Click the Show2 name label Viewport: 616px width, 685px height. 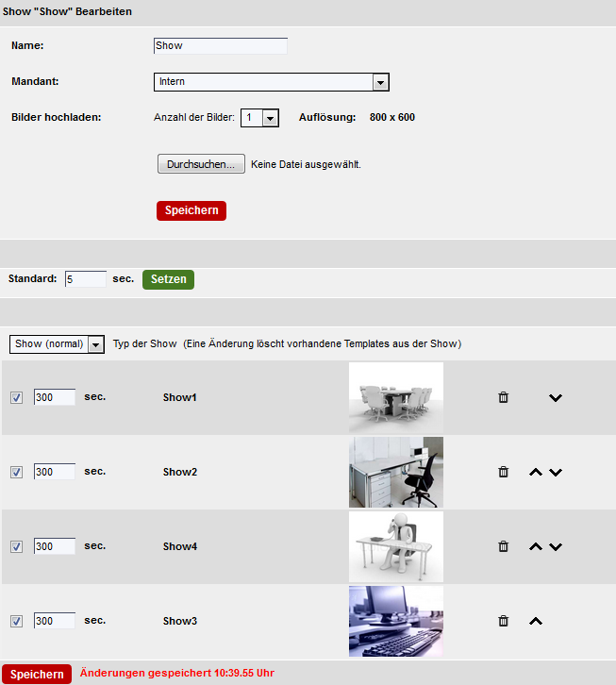click(x=180, y=472)
